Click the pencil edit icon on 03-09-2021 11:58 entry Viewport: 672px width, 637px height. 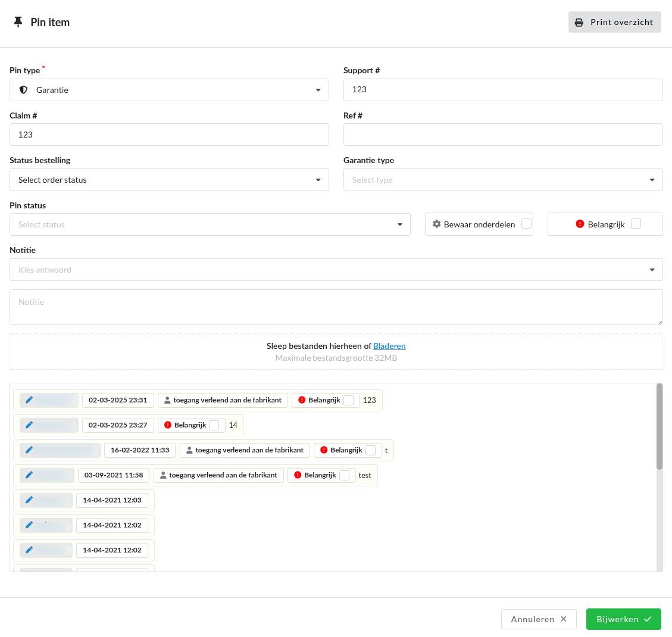click(29, 475)
